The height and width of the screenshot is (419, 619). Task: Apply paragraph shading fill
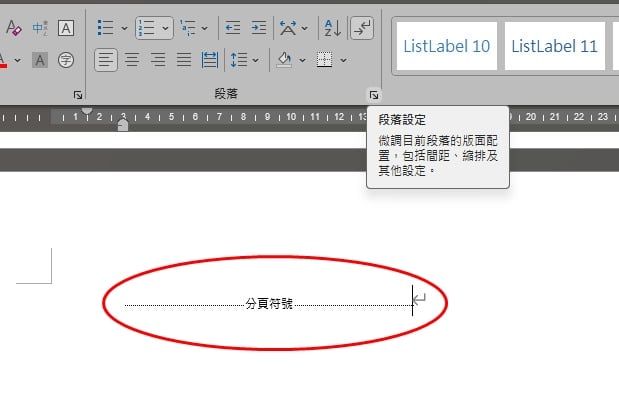coord(284,60)
